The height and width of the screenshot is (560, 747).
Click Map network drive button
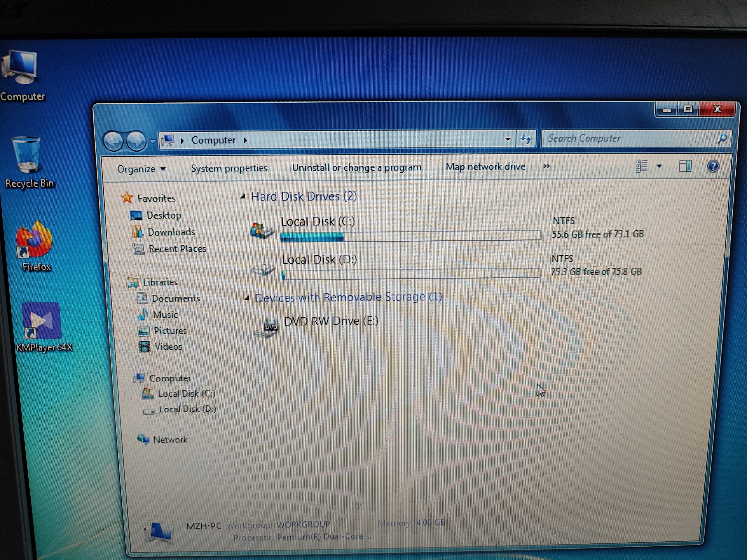coord(485,167)
